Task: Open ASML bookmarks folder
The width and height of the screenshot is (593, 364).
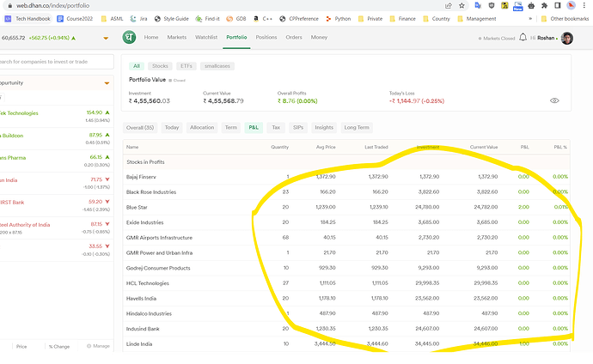Action: click(113, 19)
